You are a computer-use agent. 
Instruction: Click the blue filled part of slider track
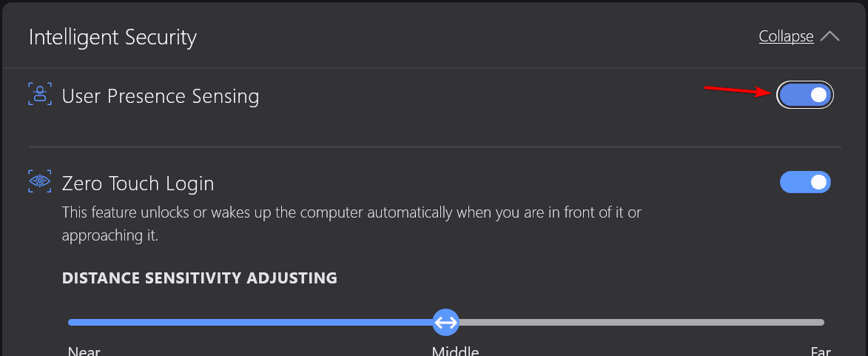250,322
